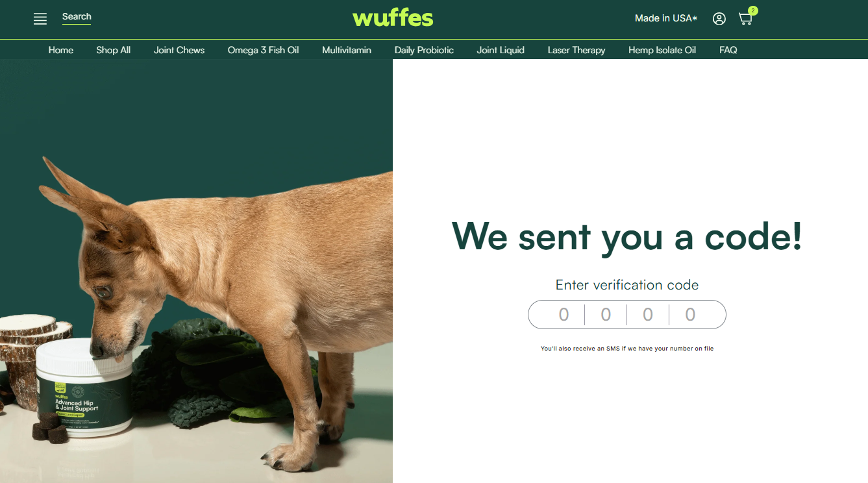This screenshot has height=483, width=868.
Task: Open the Joint Chews page
Action: click(179, 50)
